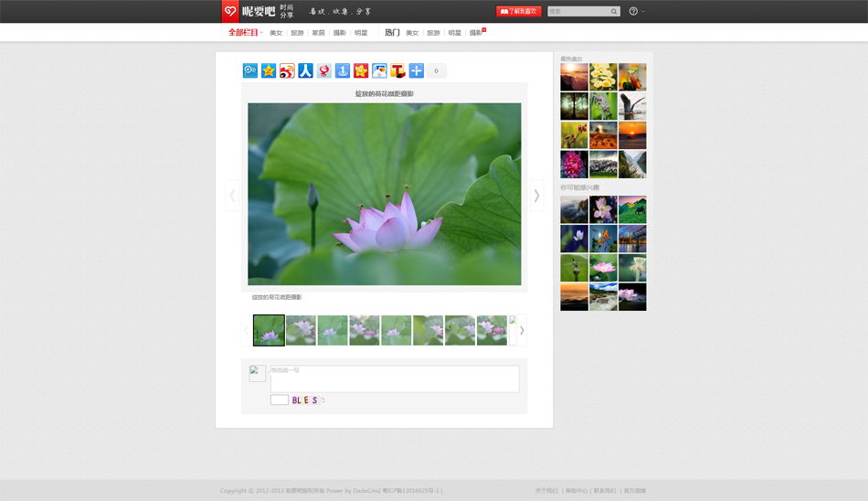Viewport: 868px width, 501px height.
Task: Click the comment text box
Action: point(394,378)
